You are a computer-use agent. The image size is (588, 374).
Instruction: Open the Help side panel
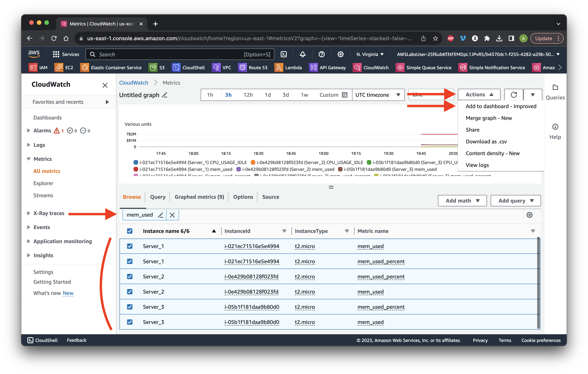coord(555,132)
